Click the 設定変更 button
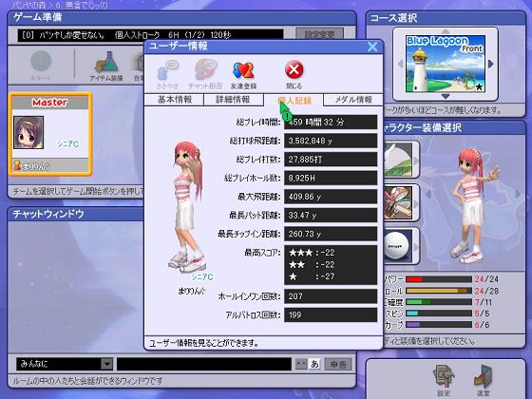Screen dimensions: 532x399 coord(319,34)
